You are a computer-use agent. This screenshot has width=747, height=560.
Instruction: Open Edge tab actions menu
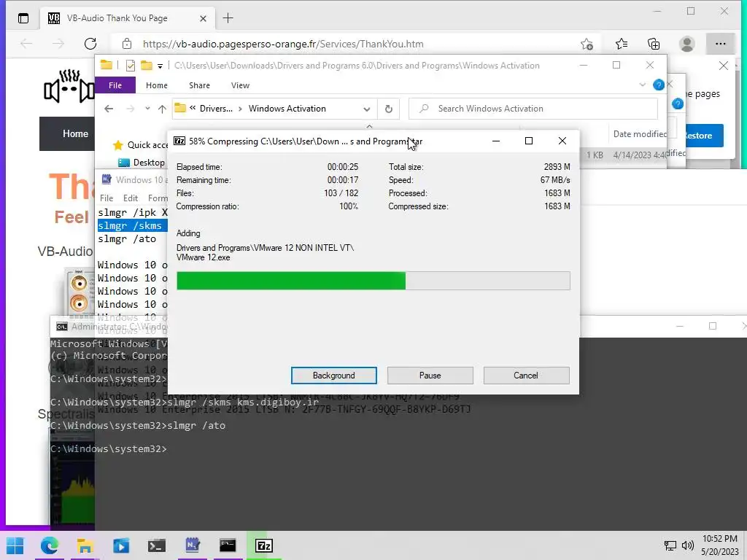pos(23,18)
